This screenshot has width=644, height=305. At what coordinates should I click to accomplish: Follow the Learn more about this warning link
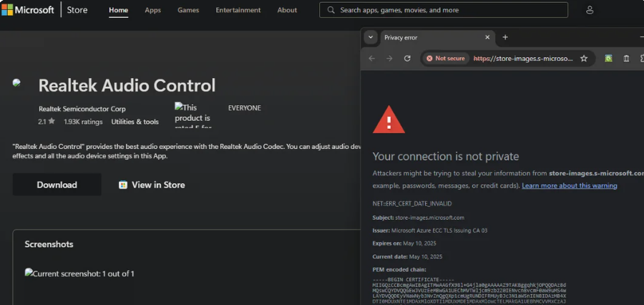click(x=569, y=185)
